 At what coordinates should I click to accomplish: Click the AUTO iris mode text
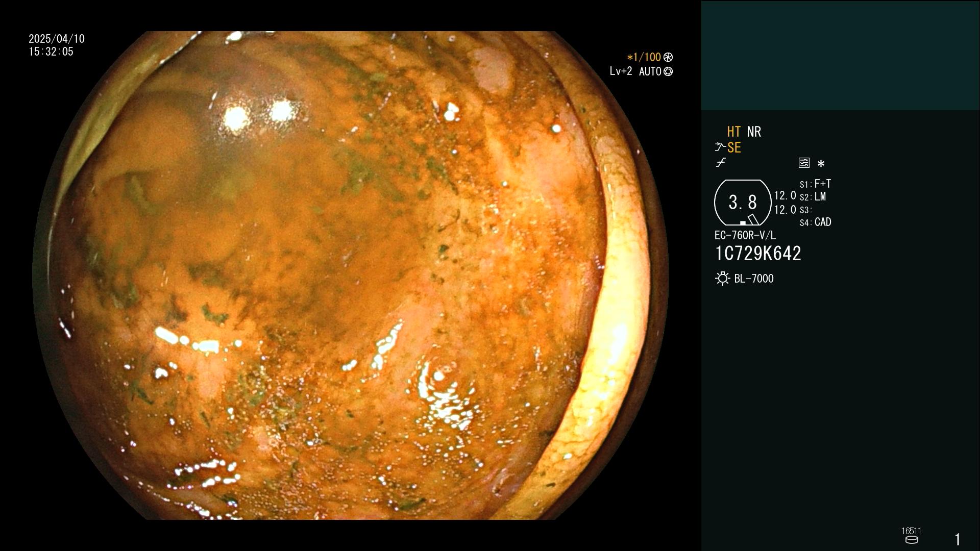[x=650, y=72]
